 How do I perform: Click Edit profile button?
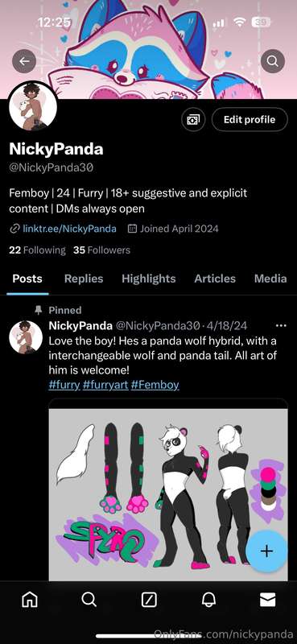click(250, 119)
